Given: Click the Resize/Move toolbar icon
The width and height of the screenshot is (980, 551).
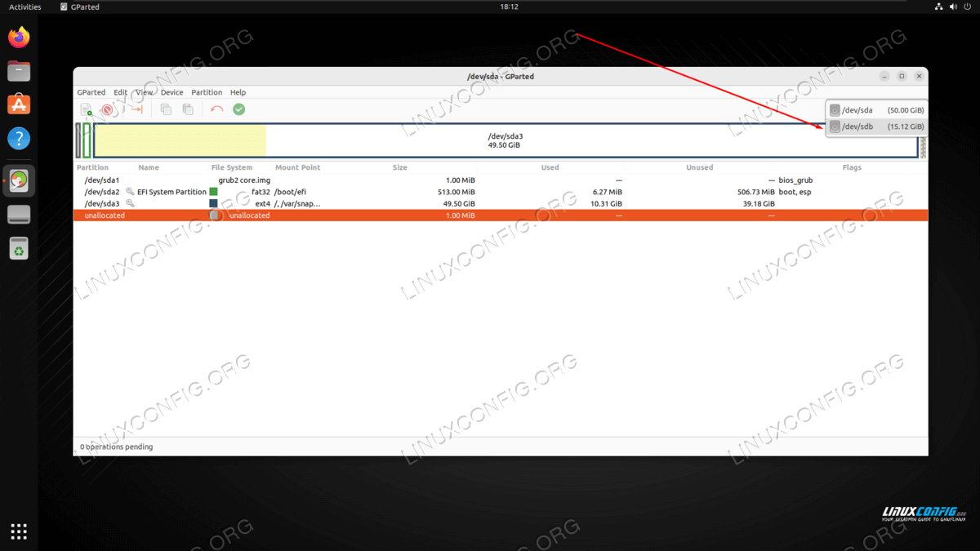Looking at the screenshot, I should click(x=136, y=109).
